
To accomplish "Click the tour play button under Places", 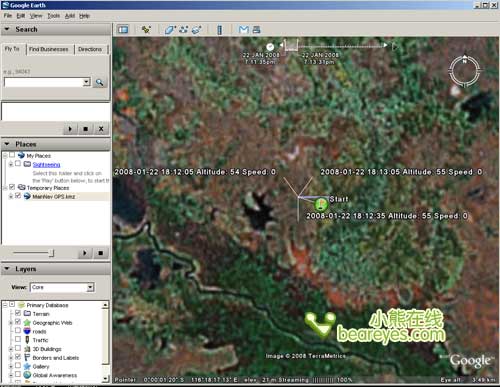I will tap(85, 253).
